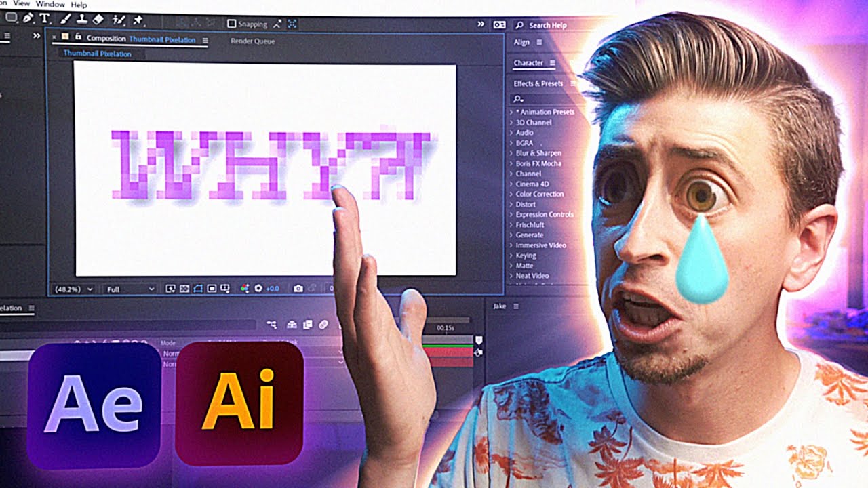Viewport: 868px width, 488px height.
Task: Click the Effects & Presets panel title
Action: click(x=538, y=83)
